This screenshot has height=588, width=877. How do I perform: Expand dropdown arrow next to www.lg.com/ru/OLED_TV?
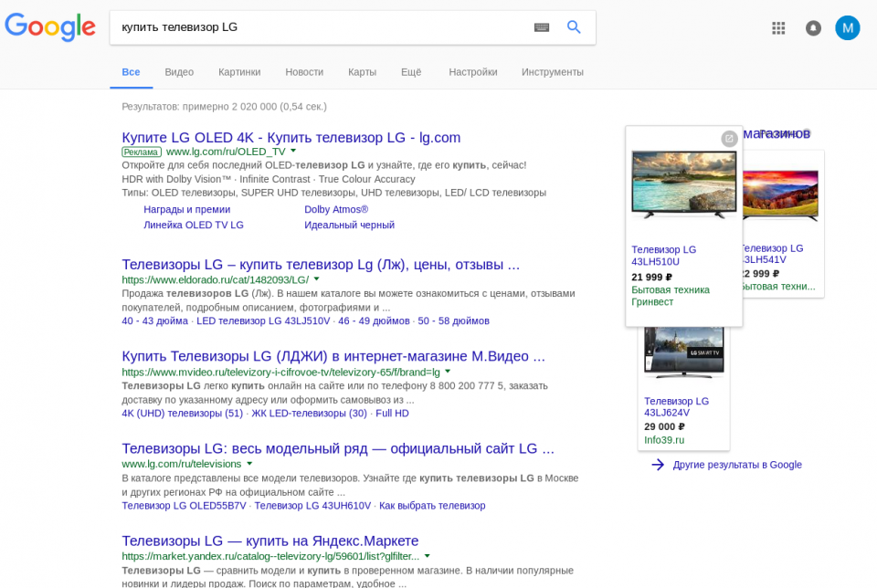(x=293, y=151)
